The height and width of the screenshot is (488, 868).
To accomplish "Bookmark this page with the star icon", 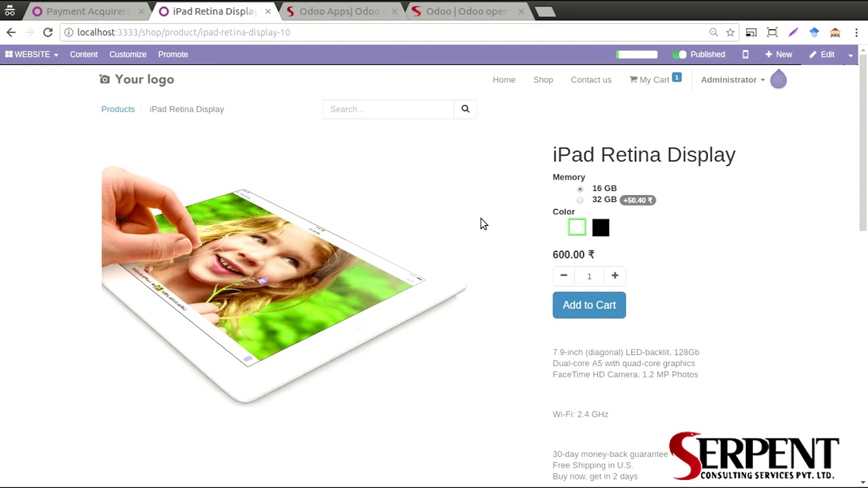I will click(730, 32).
